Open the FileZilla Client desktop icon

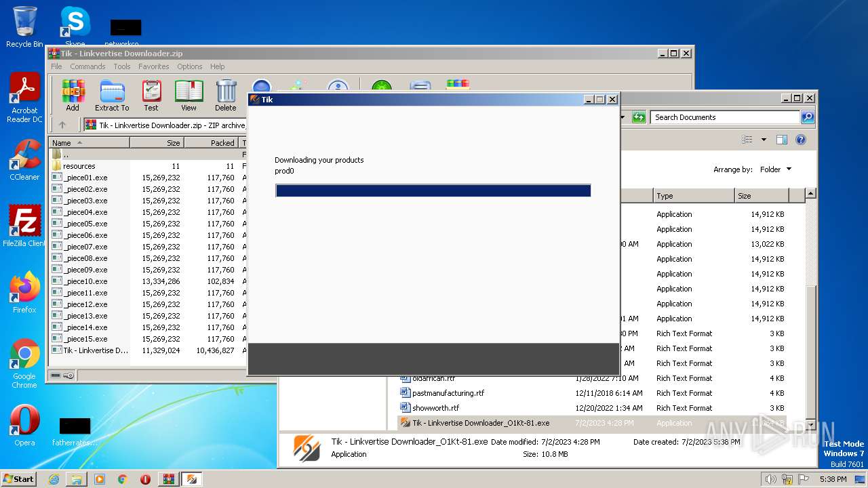tap(24, 226)
